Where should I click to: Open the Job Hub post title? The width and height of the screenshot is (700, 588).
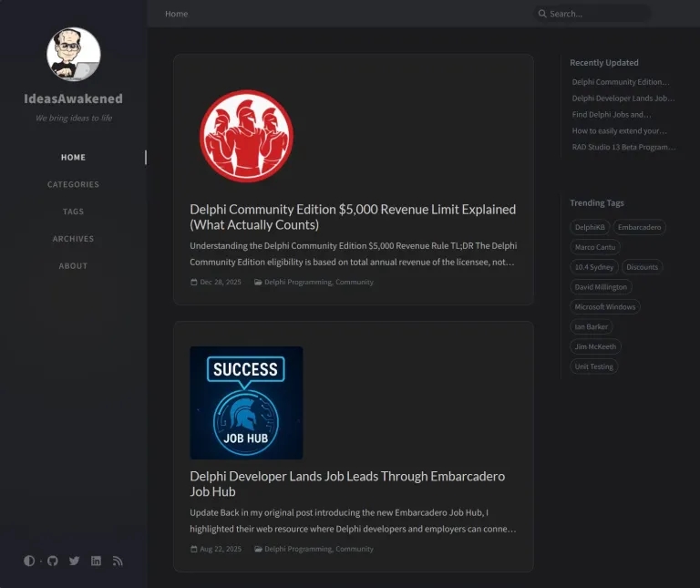(x=347, y=483)
